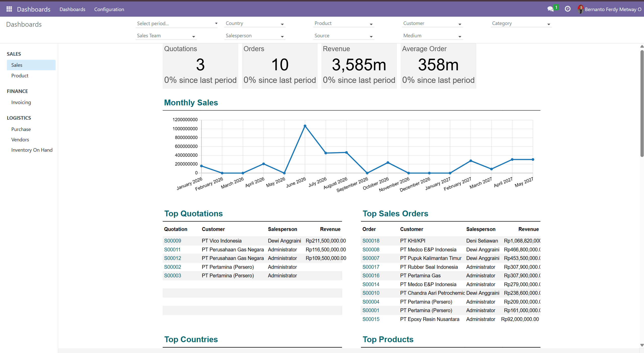
Task: Click Deni Setiawan salesperson cell
Action: (x=482, y=241)
